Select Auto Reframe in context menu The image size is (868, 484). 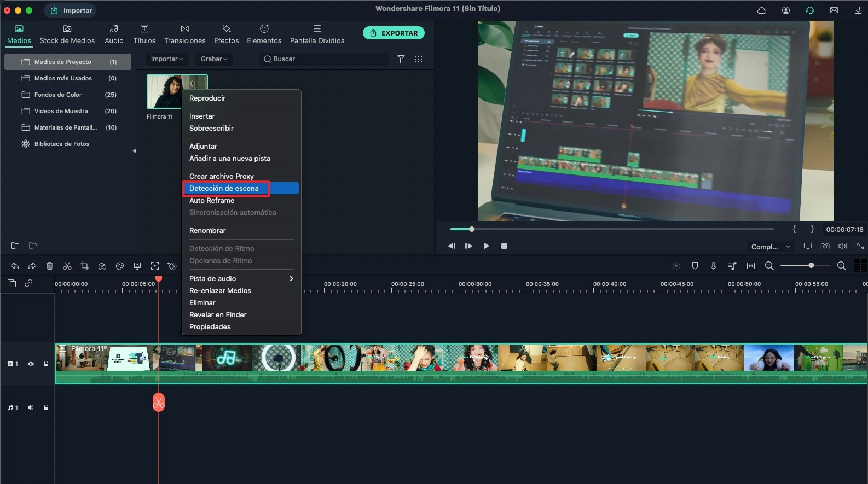pos(241,200)
